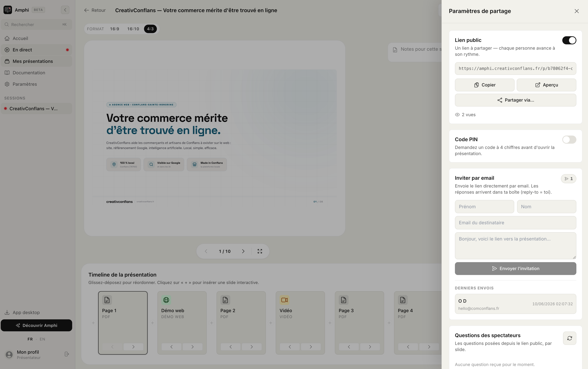Click the logout icon next to Mon profil
This screenshot has width=588, height=369.
tap(67, 354)
